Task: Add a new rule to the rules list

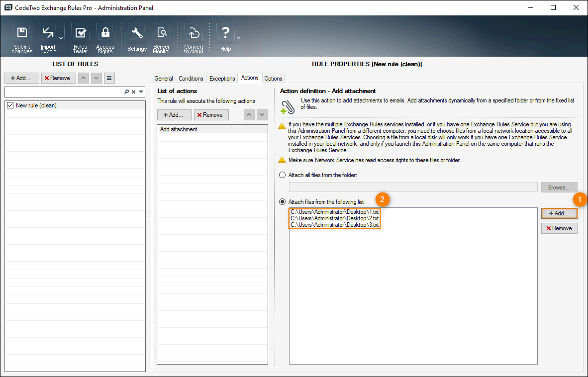Action: click(22, 78)
